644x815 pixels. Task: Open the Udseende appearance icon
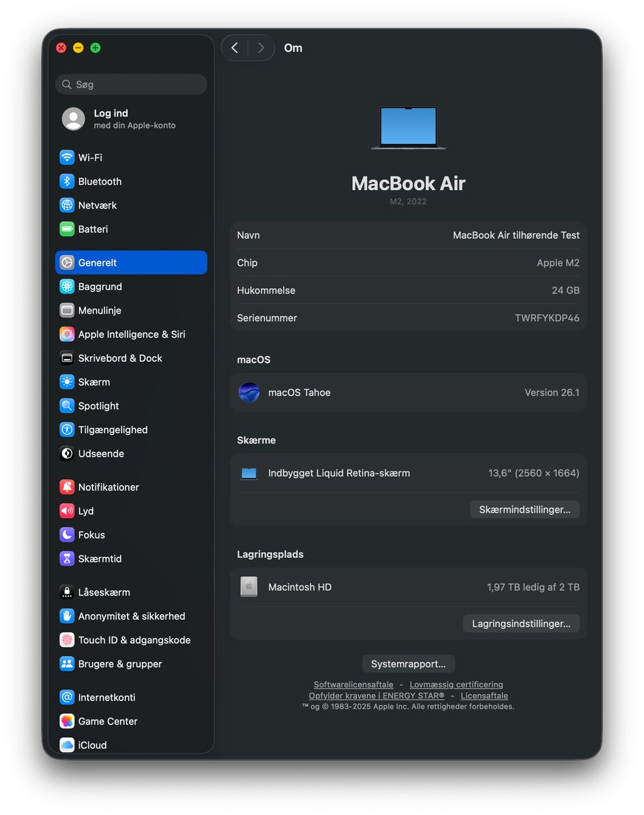(x=66, y=453)
